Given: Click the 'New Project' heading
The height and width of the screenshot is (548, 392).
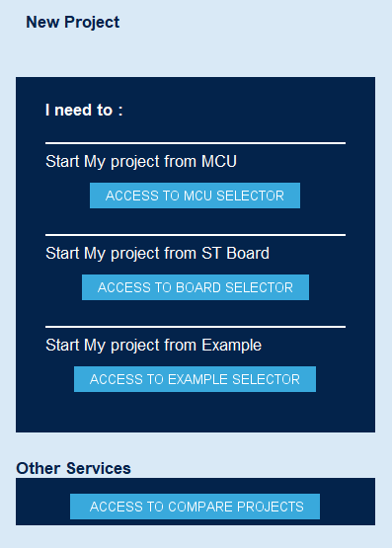Looking at the screenshot, I should pyautogui.click(x=73, y=23).
